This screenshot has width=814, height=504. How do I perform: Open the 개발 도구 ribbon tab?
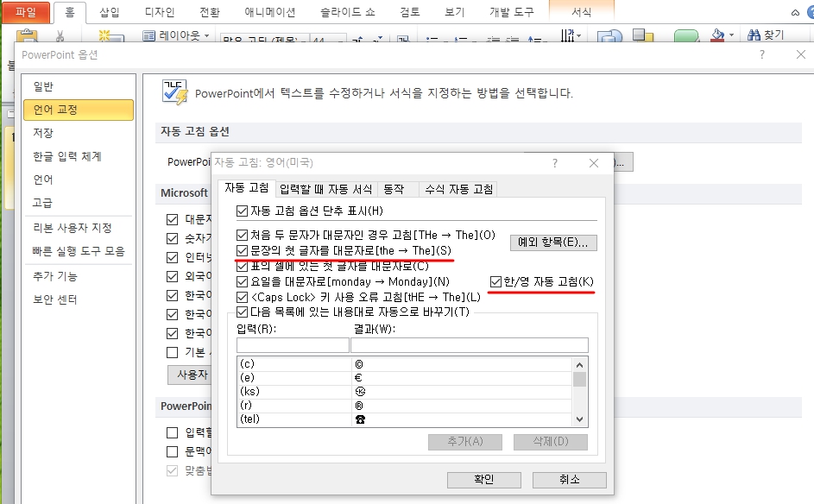512,12
